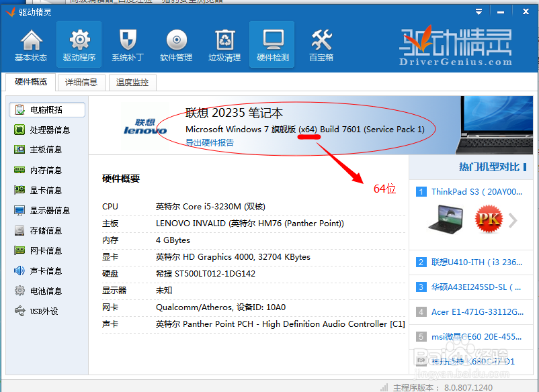Click the 英特尔 HD Graphics 4000 value
The image size is (539, 392).
[233, 257]
